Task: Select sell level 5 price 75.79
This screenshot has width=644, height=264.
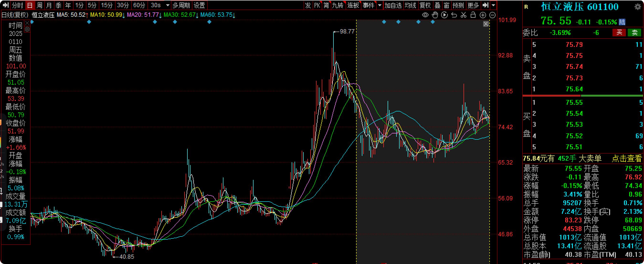Action: tap(574, 44)
